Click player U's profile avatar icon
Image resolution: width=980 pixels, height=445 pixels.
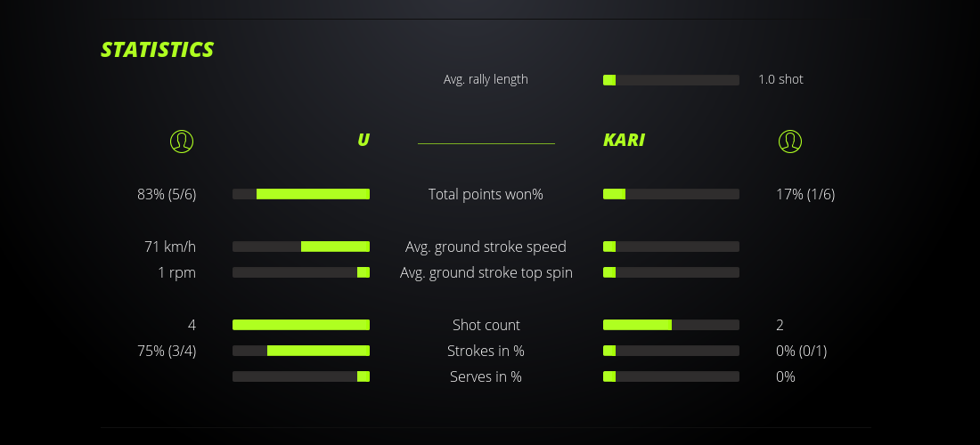point(182,141)
